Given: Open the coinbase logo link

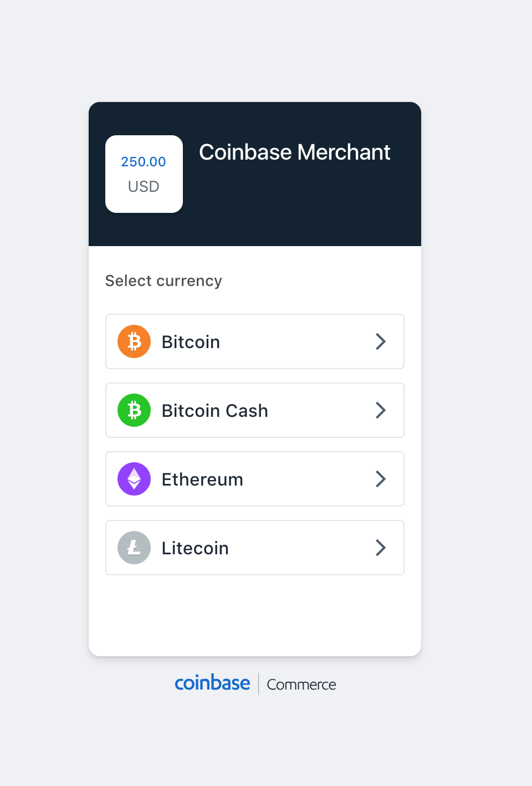Looking at the screenshot, I should 212,683.
